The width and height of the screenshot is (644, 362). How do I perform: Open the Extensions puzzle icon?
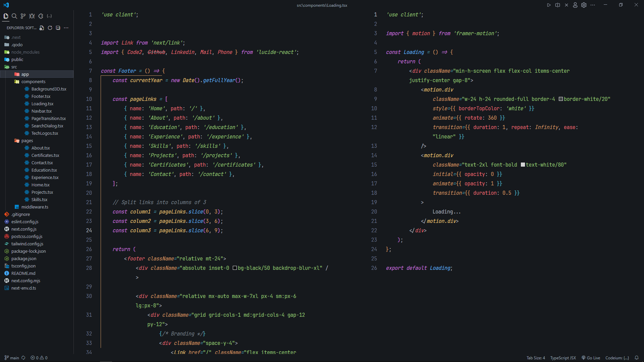(x=41, y=16)
